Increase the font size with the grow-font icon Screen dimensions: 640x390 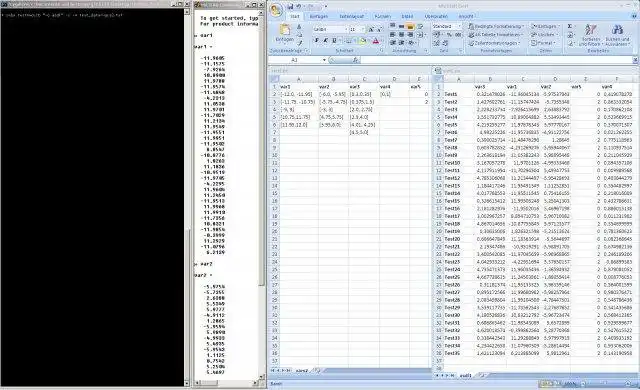[x=371, y=30]
